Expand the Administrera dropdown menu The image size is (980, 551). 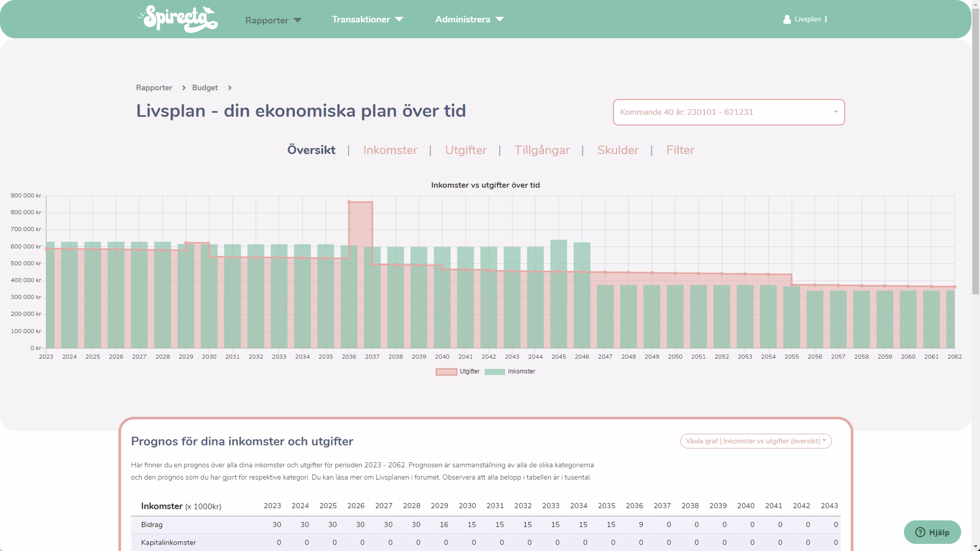469,19
